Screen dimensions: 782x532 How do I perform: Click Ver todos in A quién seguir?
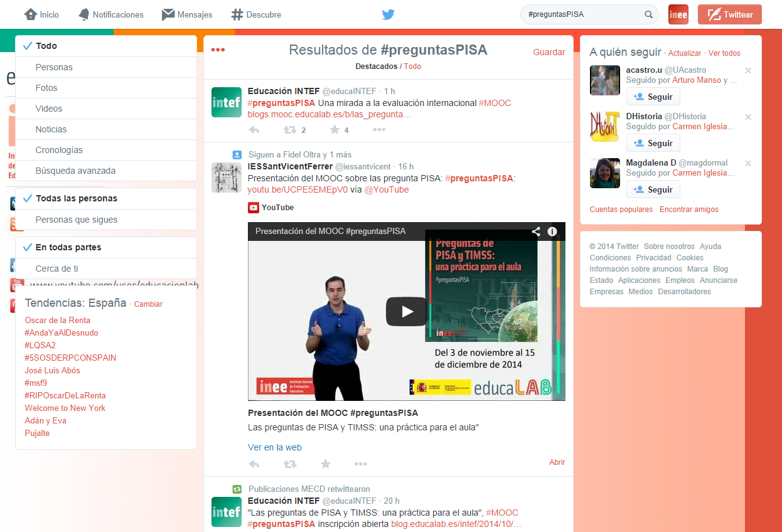coord(724,53)
